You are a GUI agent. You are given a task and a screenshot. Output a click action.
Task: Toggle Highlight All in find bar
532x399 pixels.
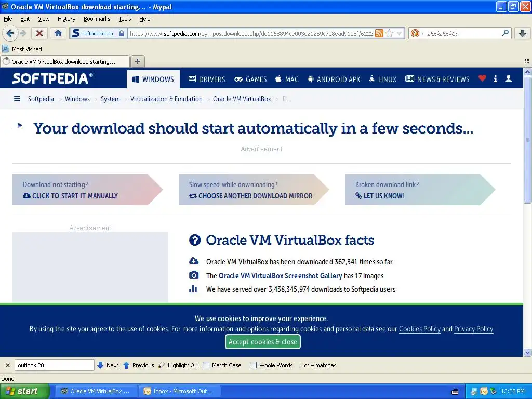178,365
